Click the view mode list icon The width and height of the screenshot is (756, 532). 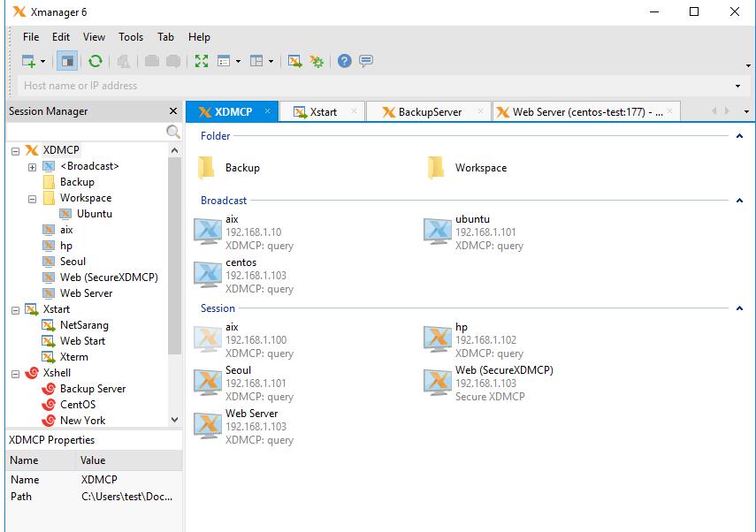(x=224, y=61)
